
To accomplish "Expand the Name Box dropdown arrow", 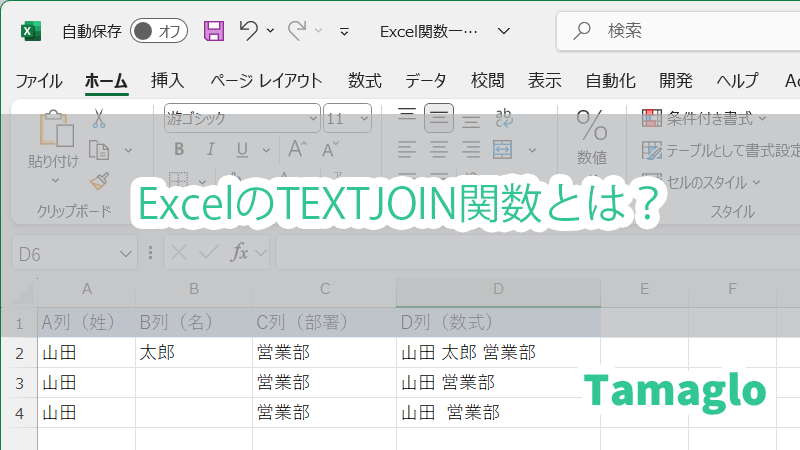I will 126,253.
